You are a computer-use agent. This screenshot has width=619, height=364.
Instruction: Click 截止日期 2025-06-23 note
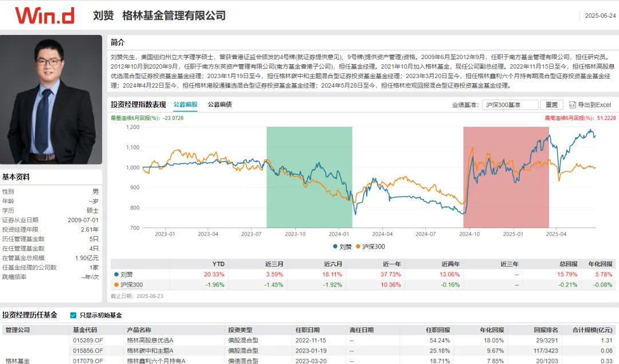[x=137, y=296]
